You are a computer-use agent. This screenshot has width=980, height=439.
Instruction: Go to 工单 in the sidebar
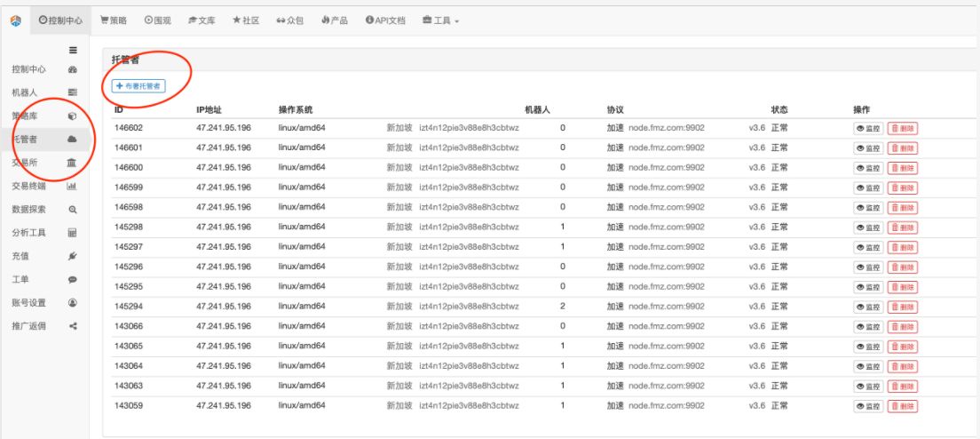click(x=20, y=280)
